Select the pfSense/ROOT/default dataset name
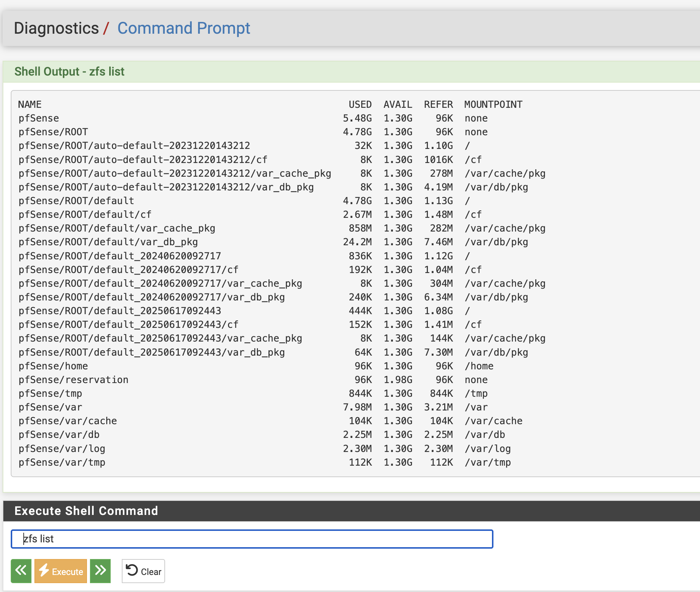The image size is (700, 592). tap(76, 201)
